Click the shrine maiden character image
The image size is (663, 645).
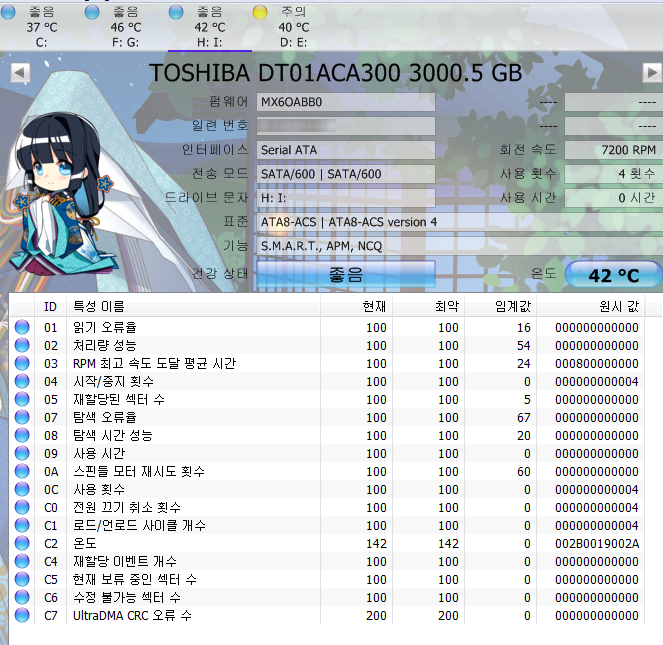pyautogui.click(x=63, y=195)
